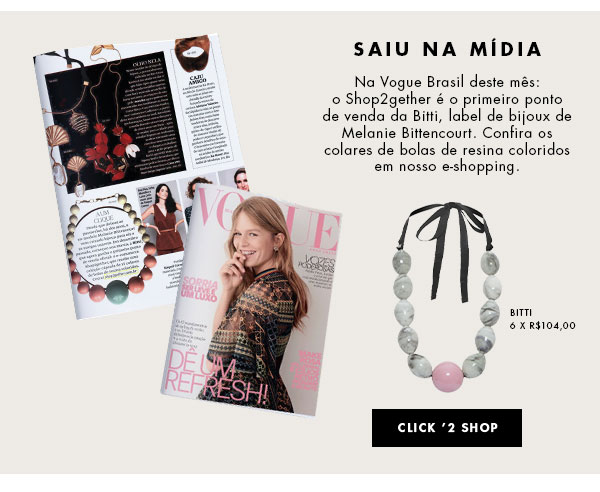Click the marble bead necklace product image
The height and width of the screenshot is (492, 600).
[x=447, y=297]
